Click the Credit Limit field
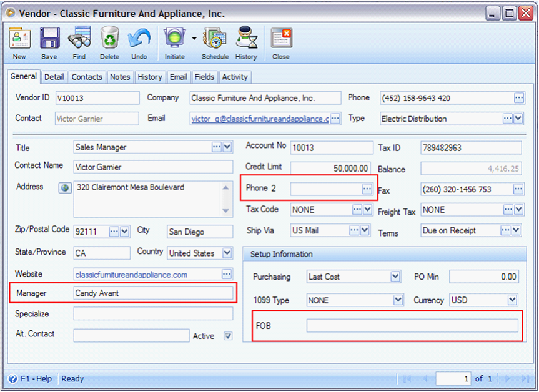This screenshot has width=539, height=392. [x=330, y=168]
